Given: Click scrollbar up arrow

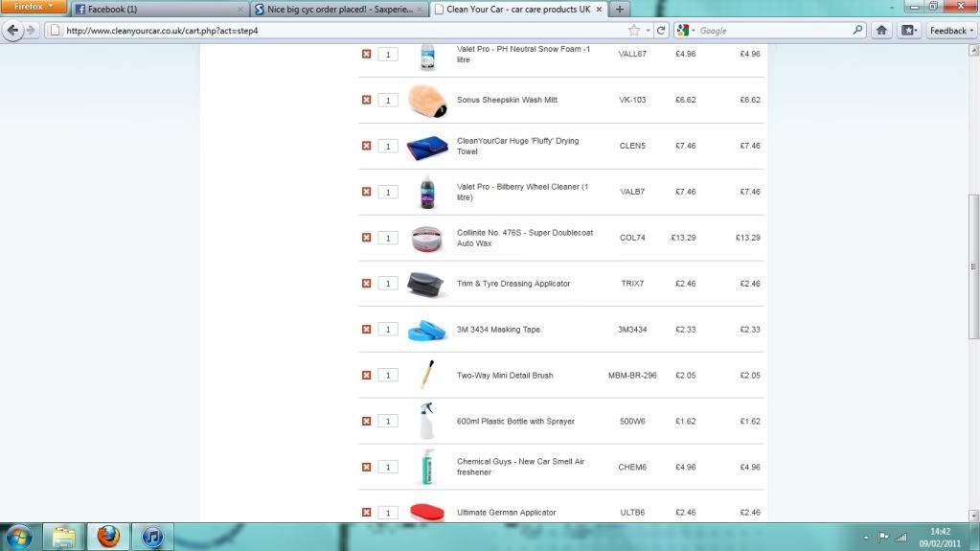Looking at the screenshot, I should point(973,51).
